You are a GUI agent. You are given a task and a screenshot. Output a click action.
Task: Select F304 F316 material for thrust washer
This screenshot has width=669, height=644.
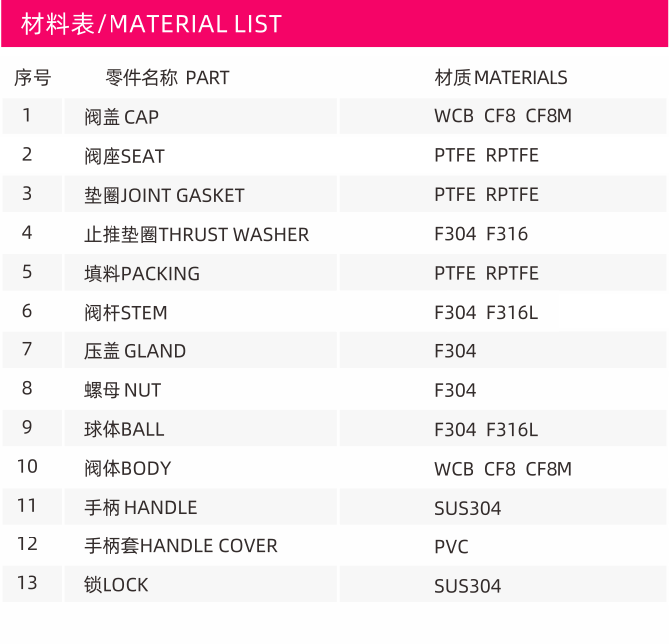point(481,234)
